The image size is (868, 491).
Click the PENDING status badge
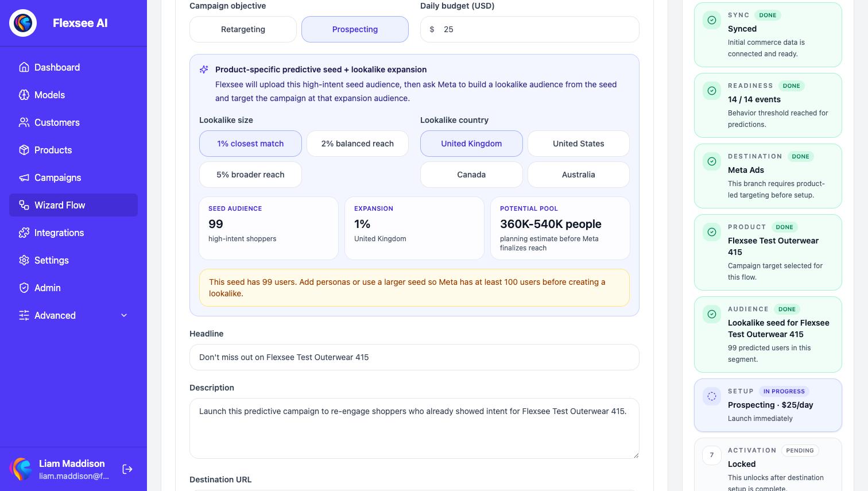800,450
